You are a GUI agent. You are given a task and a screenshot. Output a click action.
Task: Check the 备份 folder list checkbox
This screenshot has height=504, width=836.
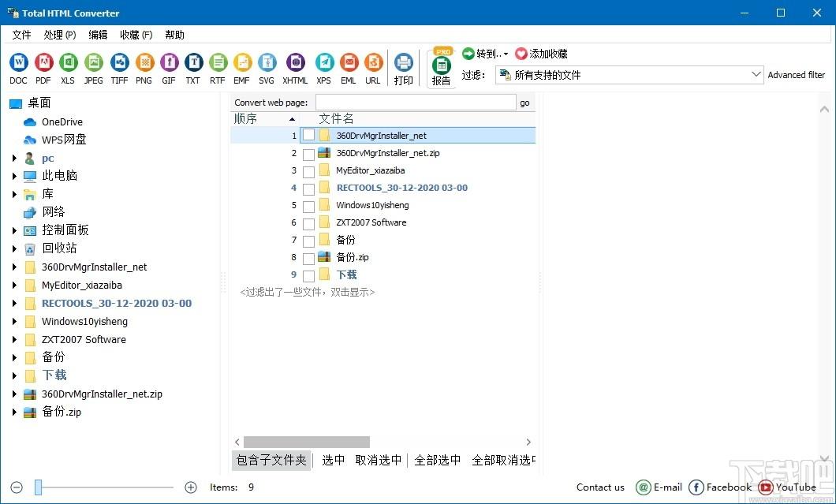click(x=308, y=241)
